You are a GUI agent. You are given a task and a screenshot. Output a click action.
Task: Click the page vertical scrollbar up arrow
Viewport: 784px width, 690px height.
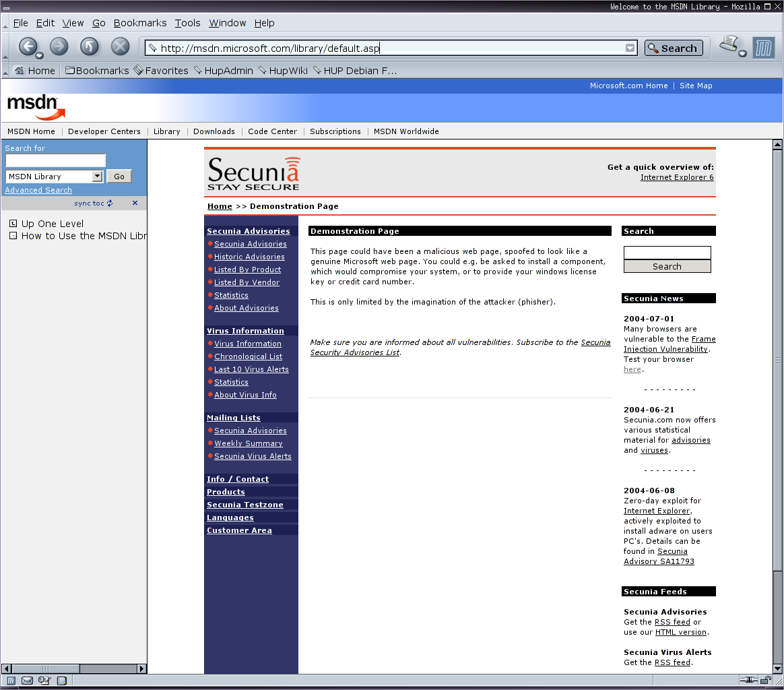(777, 145)
